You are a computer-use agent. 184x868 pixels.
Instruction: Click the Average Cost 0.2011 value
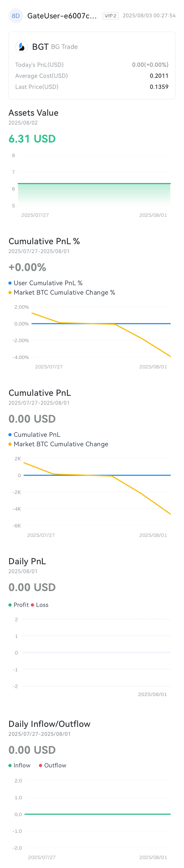pos(159,76)
